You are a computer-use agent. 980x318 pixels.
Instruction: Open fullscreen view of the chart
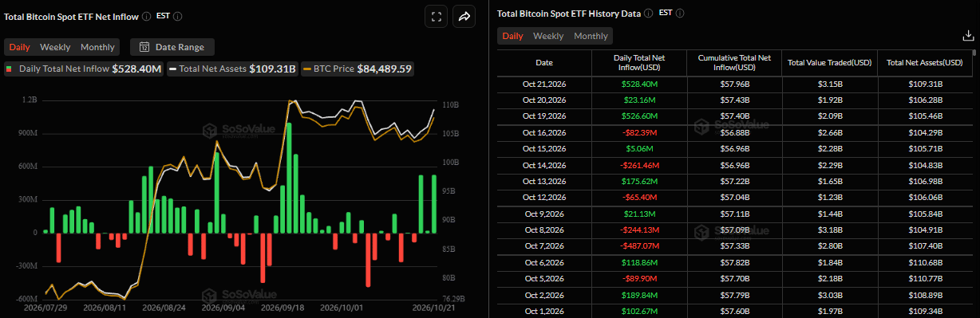pyautogui.click(x=436, y=16)
